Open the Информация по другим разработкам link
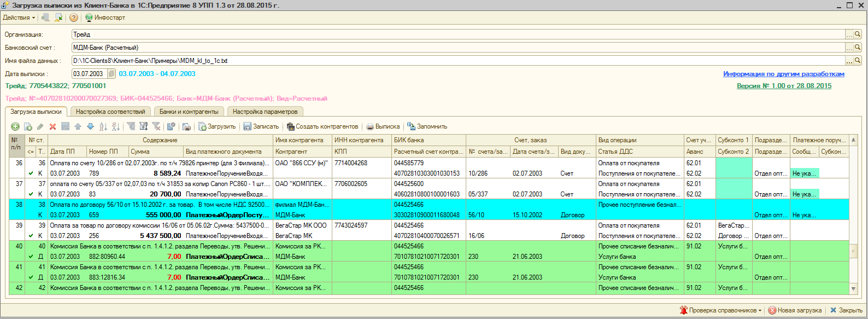 [783, 74]
